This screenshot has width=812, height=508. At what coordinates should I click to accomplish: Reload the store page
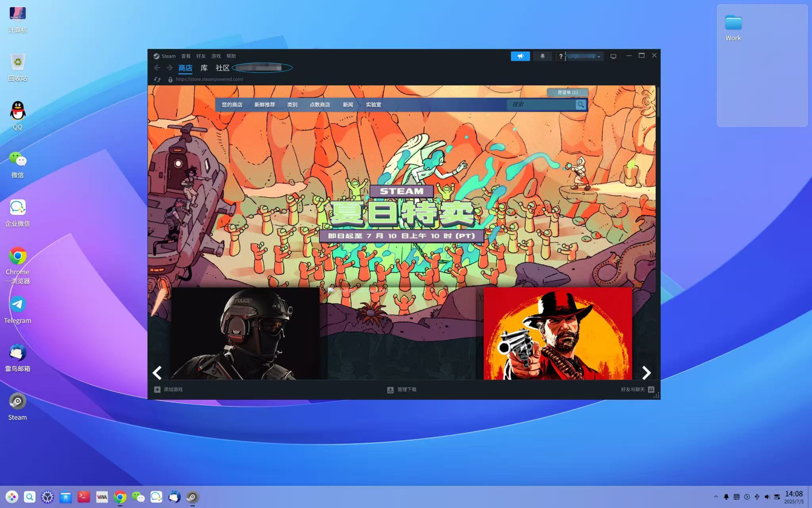pyautogui.click(x=157, y=79)
